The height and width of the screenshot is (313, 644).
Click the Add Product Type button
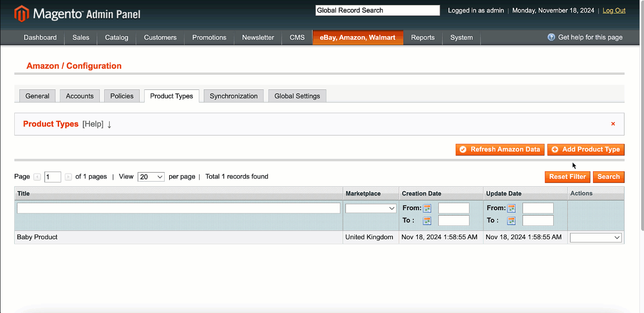coord(585,149)
